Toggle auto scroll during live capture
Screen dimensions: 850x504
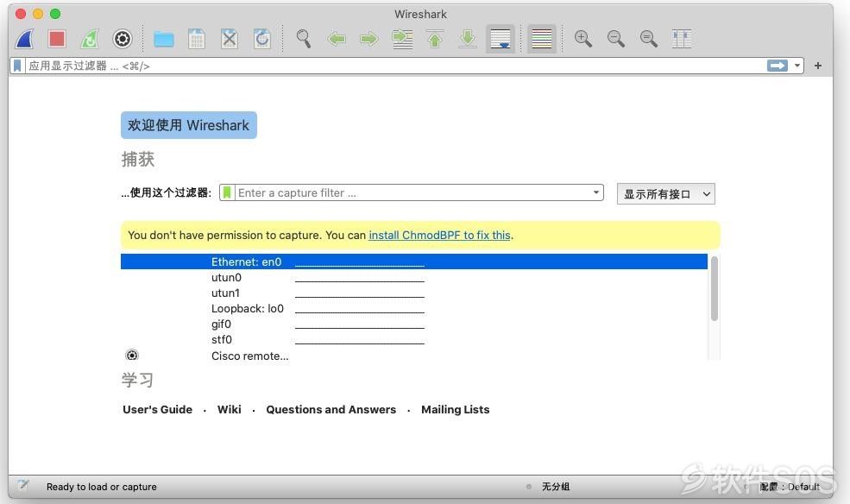(x=501, y=39)
